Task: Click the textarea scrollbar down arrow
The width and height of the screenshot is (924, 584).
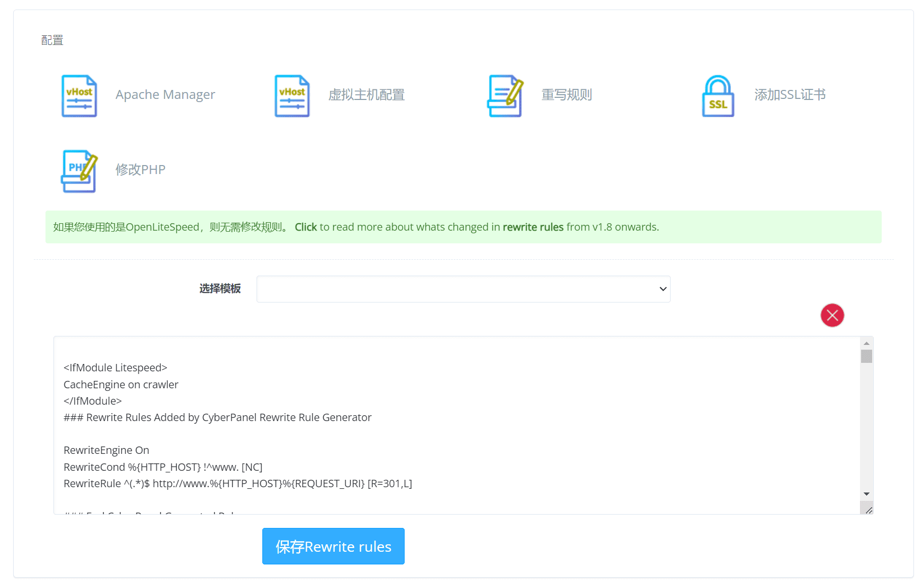Action: (x=866, y=493)
